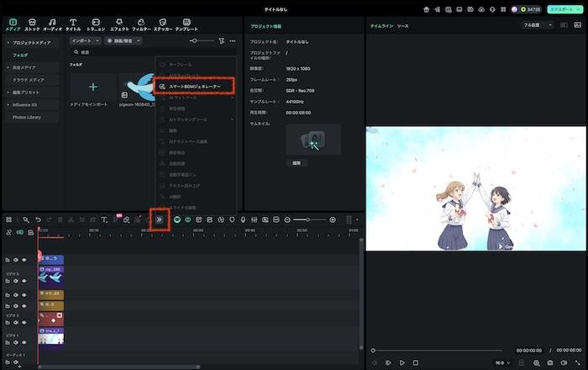588x370 pixels.
Task: Select スマートBGMジェネレーター menu entry
Action: pyautogui.click(x=195, y=86)
